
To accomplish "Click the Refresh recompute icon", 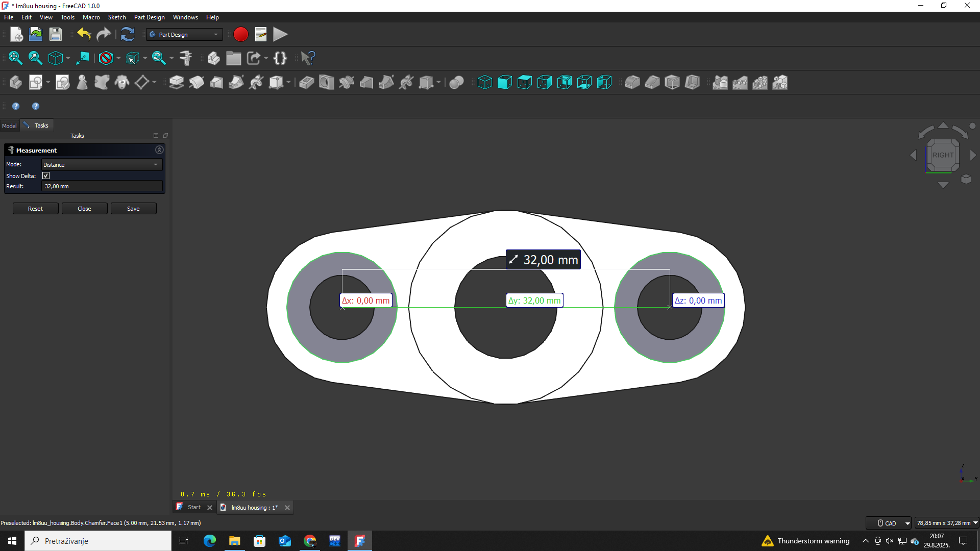I will [x=127, y=35].
